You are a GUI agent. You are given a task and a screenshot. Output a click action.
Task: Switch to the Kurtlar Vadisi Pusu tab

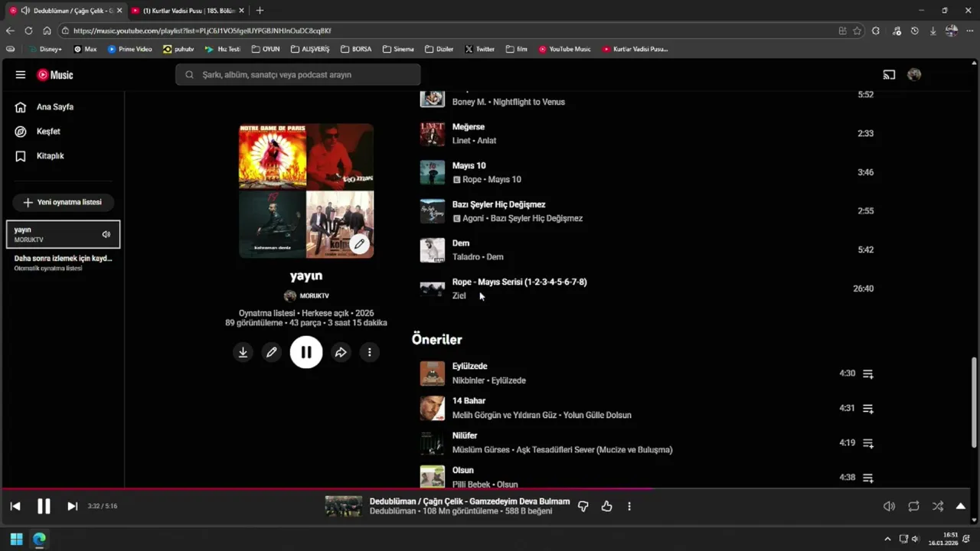coord(188,11)
